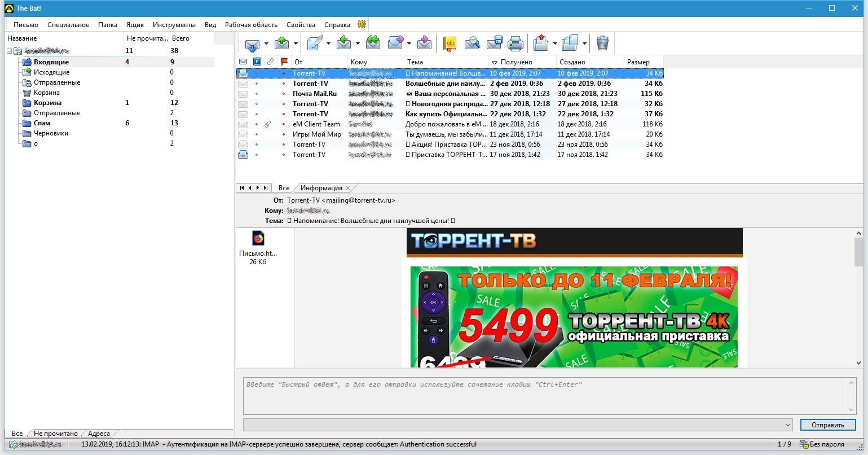Click into the quick reply text field
Image resolution: width=868 pixels, height=455 pixels.
545,396
